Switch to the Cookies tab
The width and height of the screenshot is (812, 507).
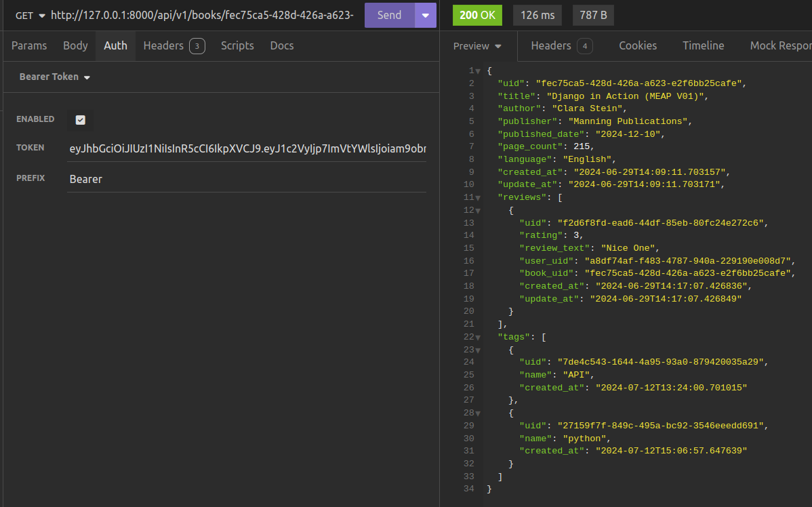(638, 45)
